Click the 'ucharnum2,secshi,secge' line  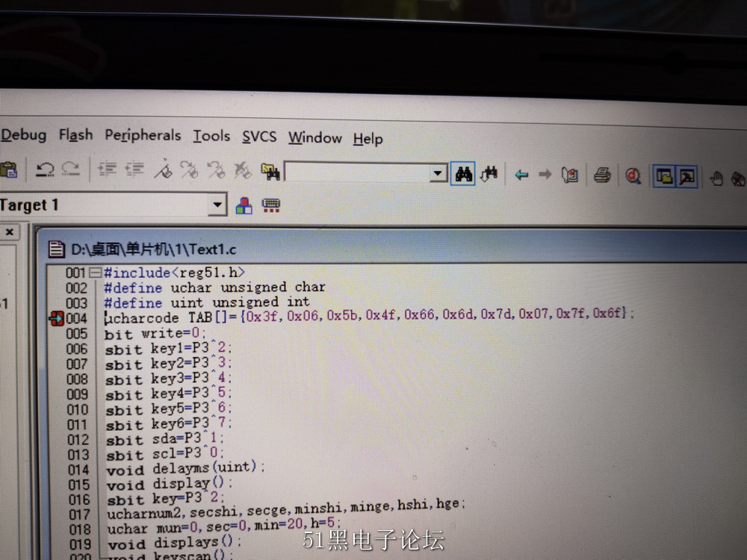pyautogui.click(x=286, y=509)
